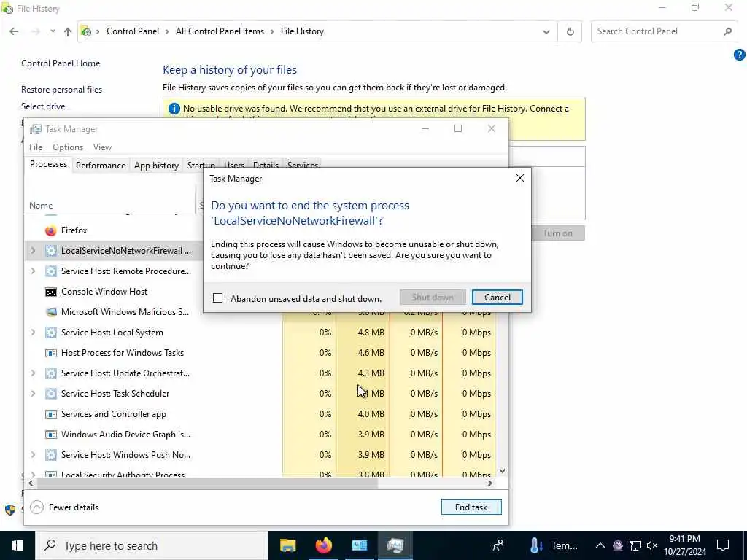Switch to the App history tab
The height and width of the screenshot is (560, 747).
[156, 166]
